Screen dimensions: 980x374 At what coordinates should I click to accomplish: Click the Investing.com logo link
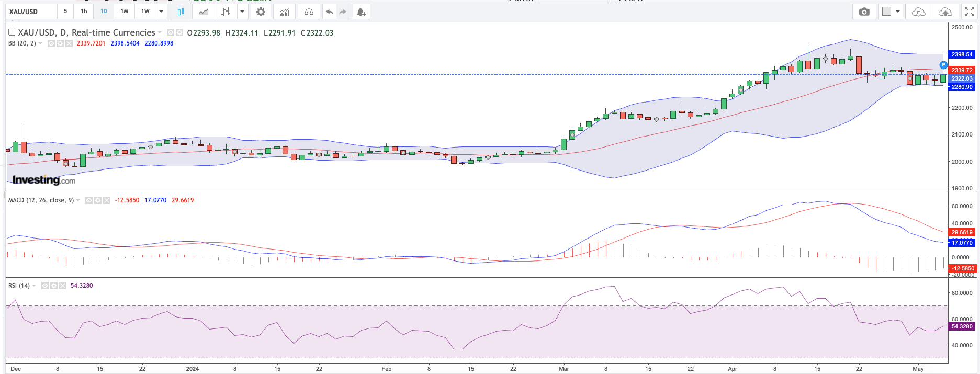click(44, 180)
